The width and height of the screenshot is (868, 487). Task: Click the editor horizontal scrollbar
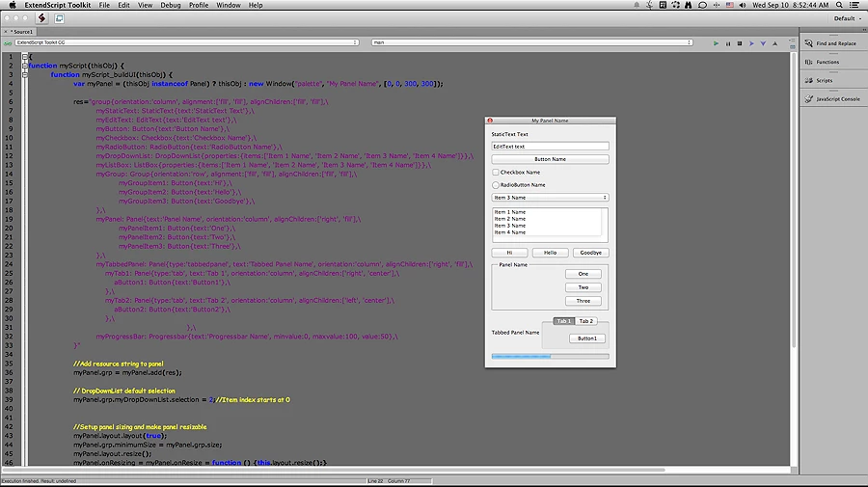coord(334,470)
